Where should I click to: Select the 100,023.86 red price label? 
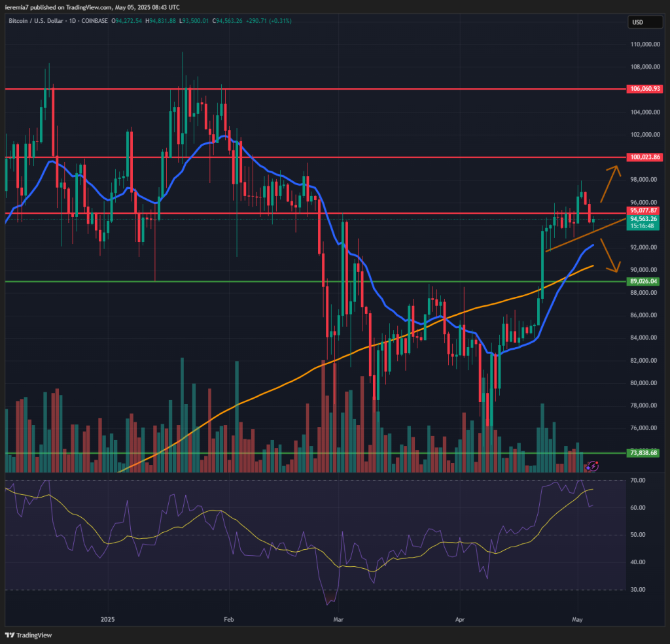[644, 157]
